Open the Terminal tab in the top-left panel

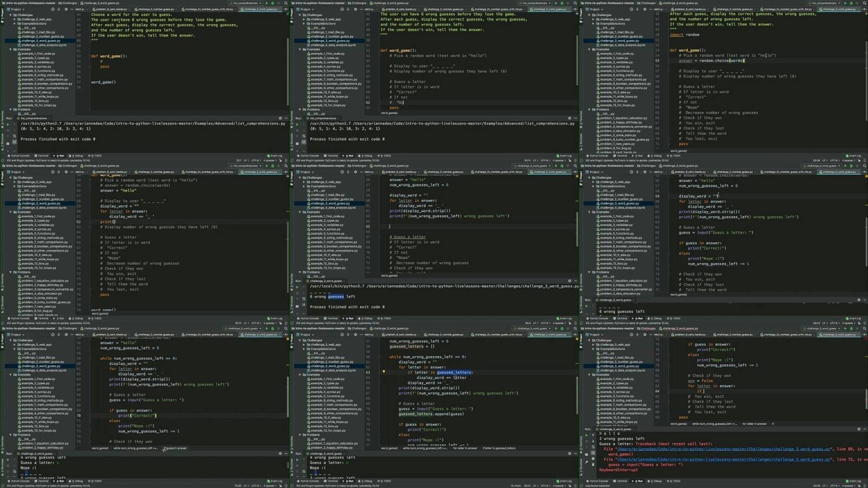click(x=43, y=156)
